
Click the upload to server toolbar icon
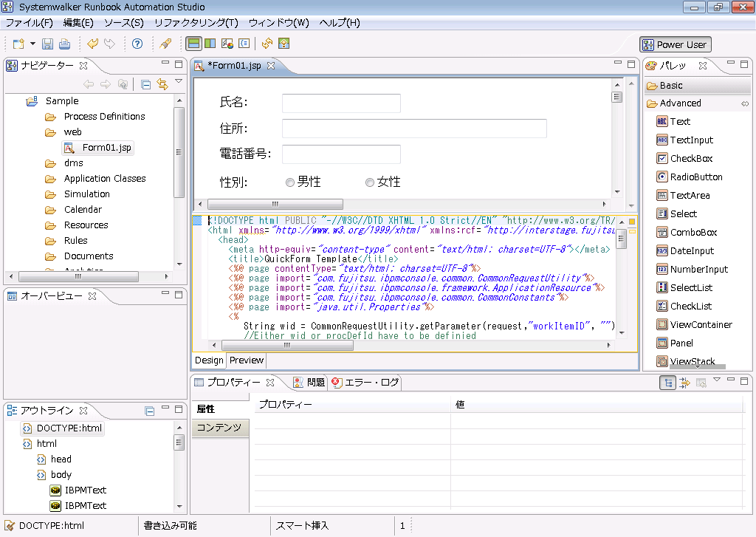tap(284, 44)
